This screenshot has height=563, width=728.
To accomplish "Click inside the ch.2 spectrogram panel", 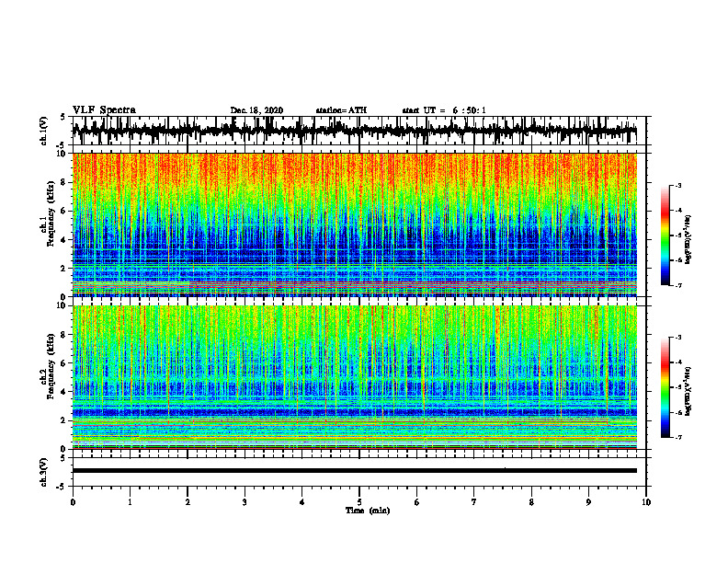I will pos(354,377).
